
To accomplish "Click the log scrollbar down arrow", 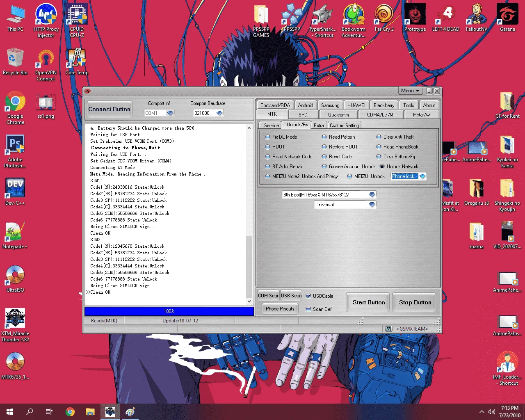I will 249,301.
